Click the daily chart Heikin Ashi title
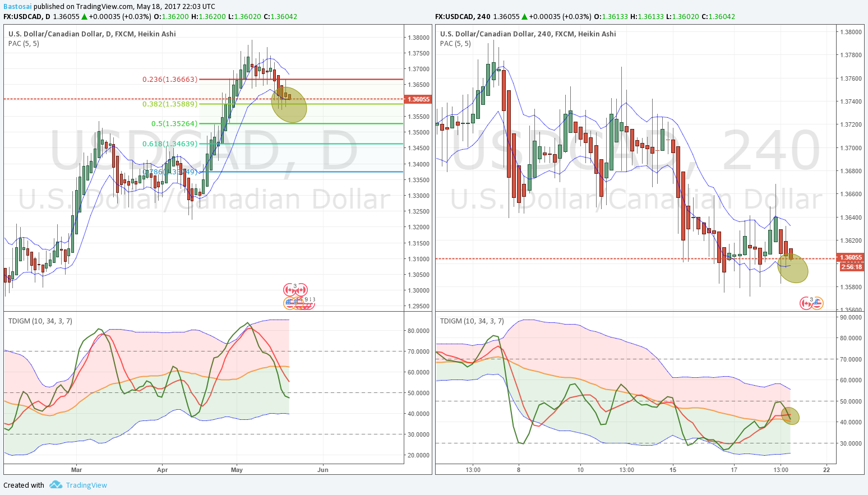868x495 pixels. [x=92, y=34]
